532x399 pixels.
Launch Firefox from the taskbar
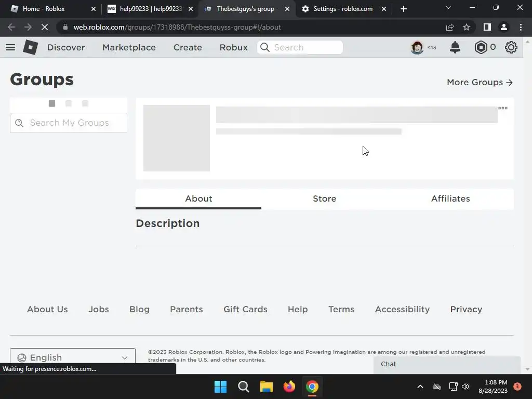(x=289, y=387)
